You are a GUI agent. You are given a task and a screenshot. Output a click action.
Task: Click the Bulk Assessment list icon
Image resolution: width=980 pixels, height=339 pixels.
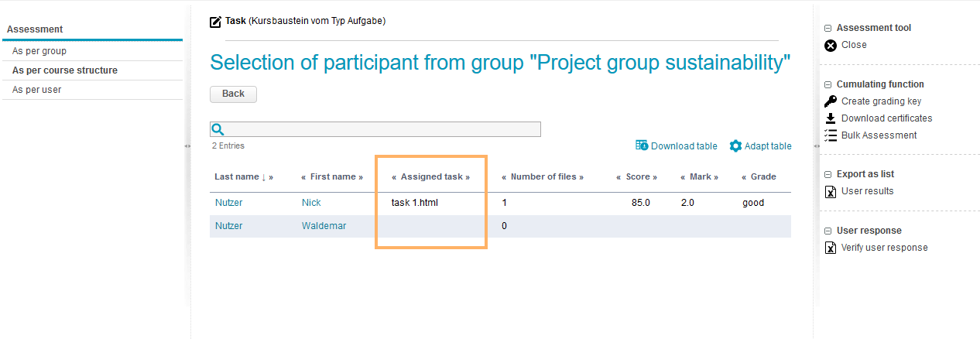(x=831, y=135)
